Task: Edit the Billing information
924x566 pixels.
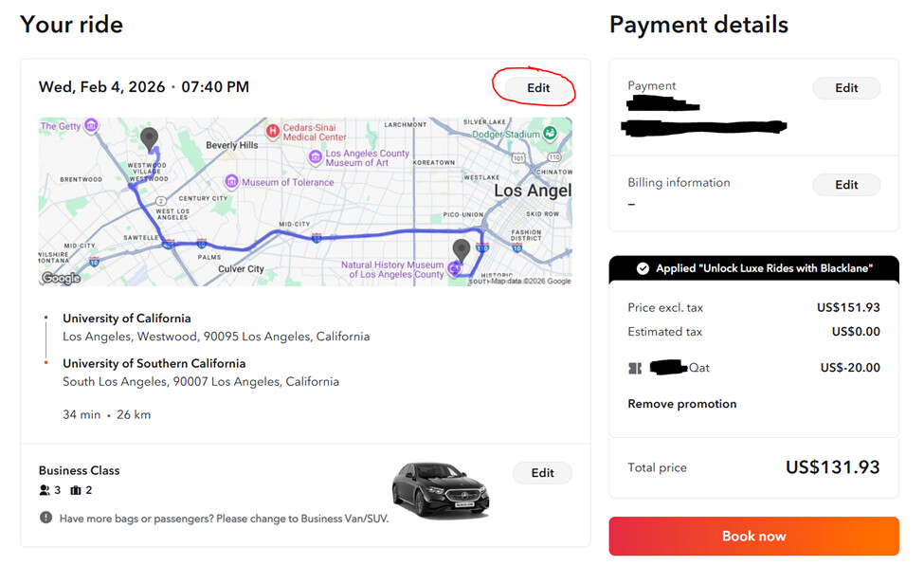Action: click(846, 185)
